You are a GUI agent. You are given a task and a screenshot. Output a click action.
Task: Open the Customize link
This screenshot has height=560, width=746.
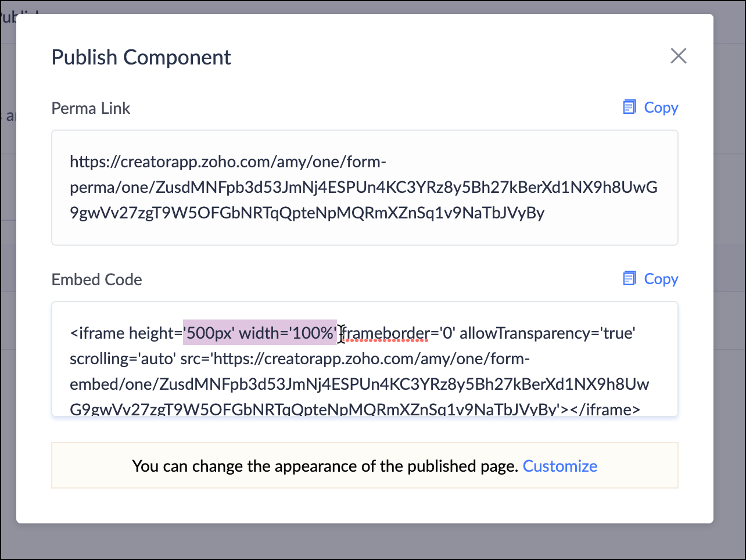[x=560, y=466]
